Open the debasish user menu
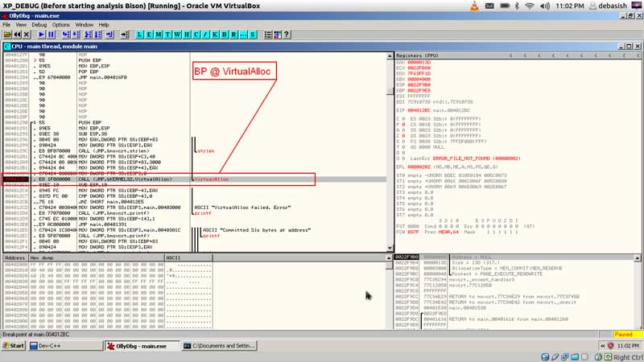Screen dimensions: 644x362 click(608, 6)
